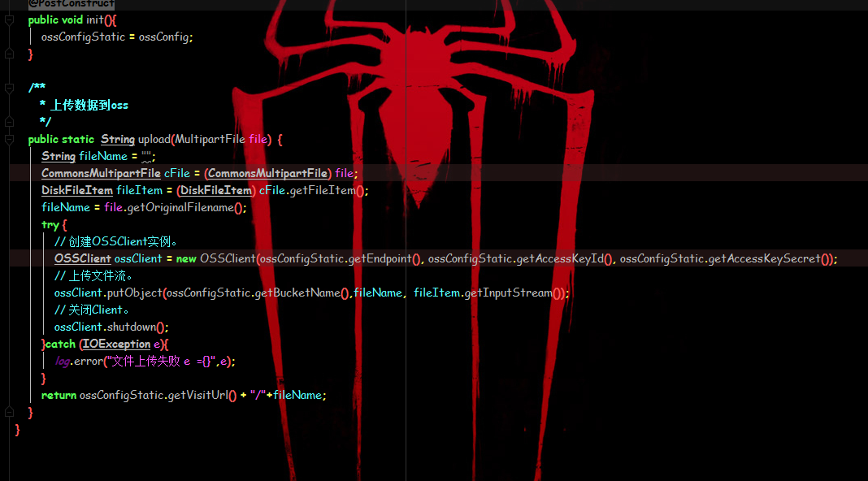The width and height of the screenshot is (868, 481).
Task: Click the return keyword
Action: (x=59, y=396)
